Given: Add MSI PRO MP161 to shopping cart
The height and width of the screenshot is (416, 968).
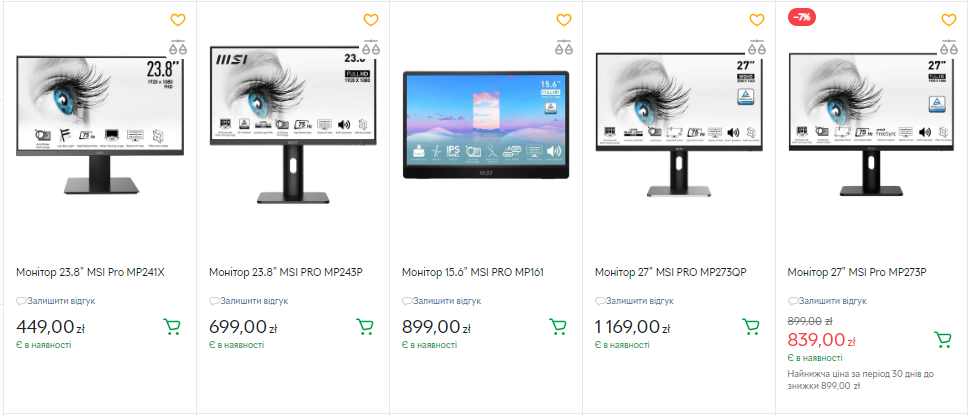Looking at the screenshot, I should [558, 327].
